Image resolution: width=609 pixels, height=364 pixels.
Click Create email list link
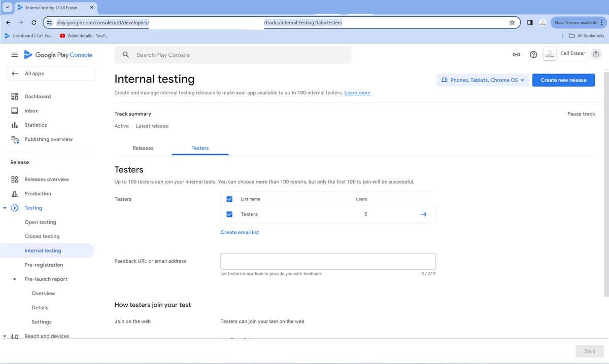pos(240,232)
